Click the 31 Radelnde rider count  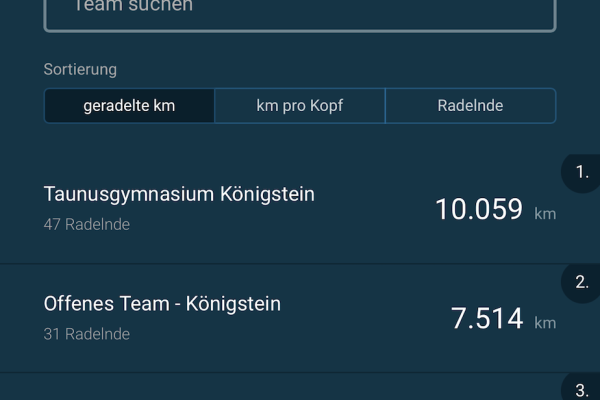pyautogui.click(x=87, y=334)
